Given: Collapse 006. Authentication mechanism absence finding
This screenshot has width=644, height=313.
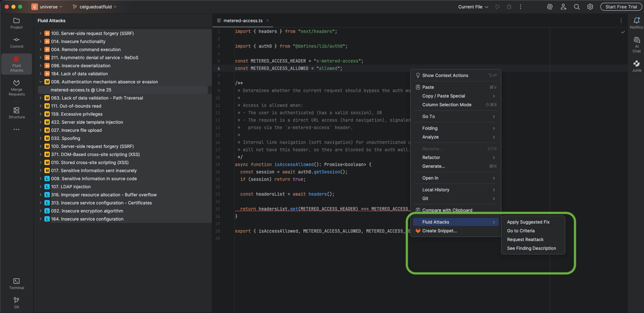Looking at the screenshot, I should pyautogui.click(x=40, y=82).
